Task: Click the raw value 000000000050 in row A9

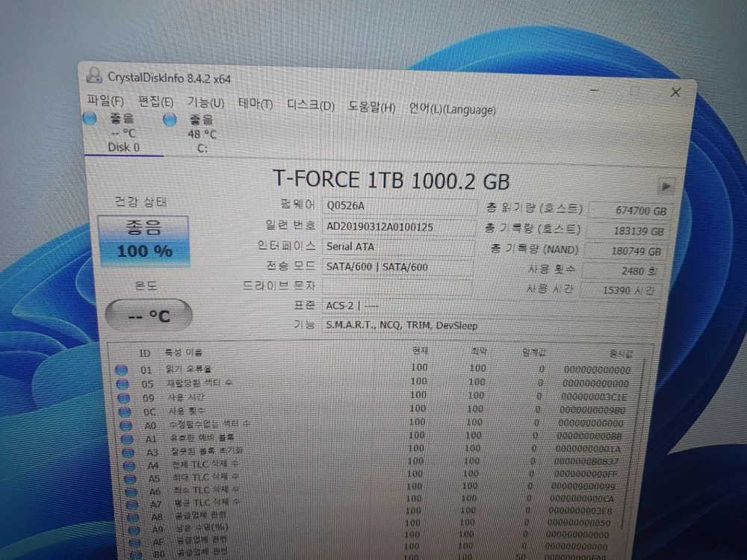Action: pyautogui.click(x=578, y=523)
